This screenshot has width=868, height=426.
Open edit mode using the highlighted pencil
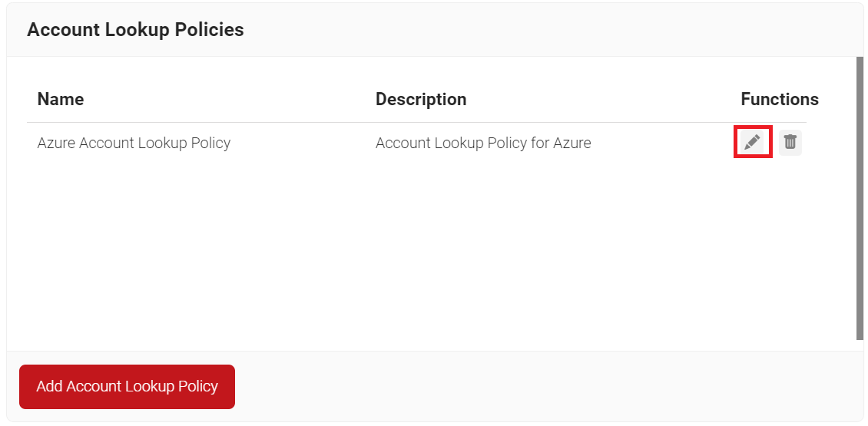tap(753, 143)
